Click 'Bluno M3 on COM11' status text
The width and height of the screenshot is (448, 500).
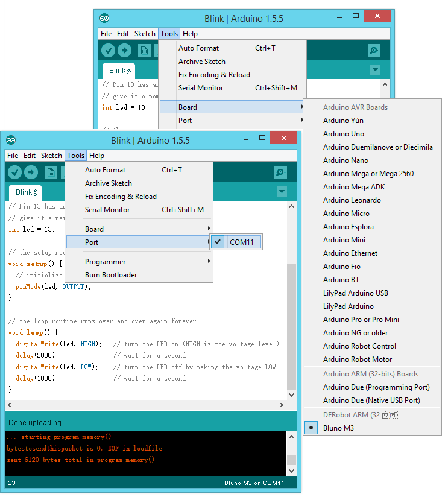coord(254,483)
